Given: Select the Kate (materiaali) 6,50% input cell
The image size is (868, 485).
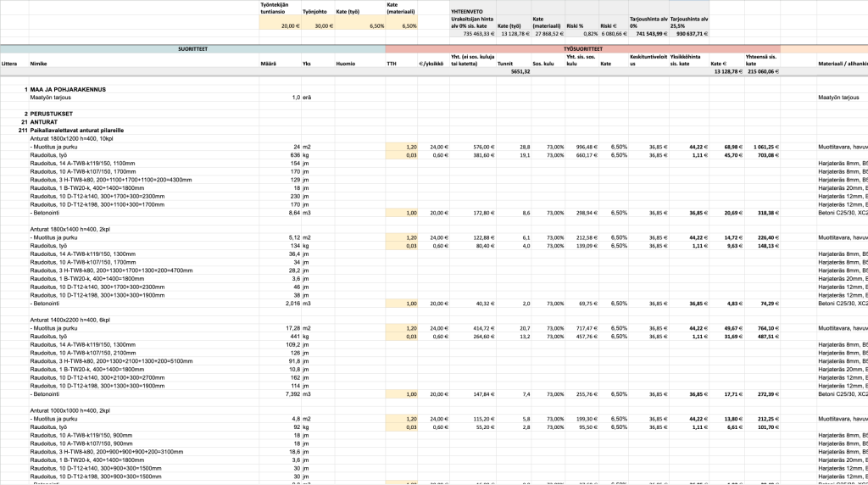Looking at the screenshot, I should (x=401, y=26).
